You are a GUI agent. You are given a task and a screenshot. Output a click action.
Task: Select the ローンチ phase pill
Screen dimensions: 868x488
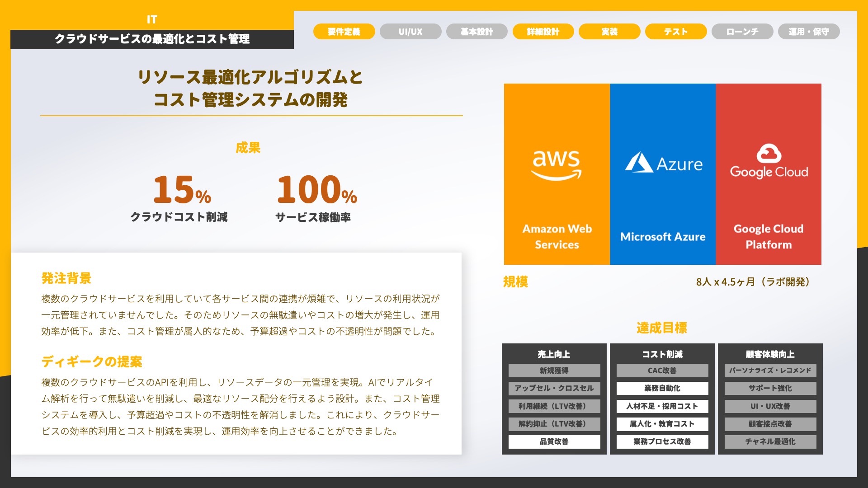(742, 32)
